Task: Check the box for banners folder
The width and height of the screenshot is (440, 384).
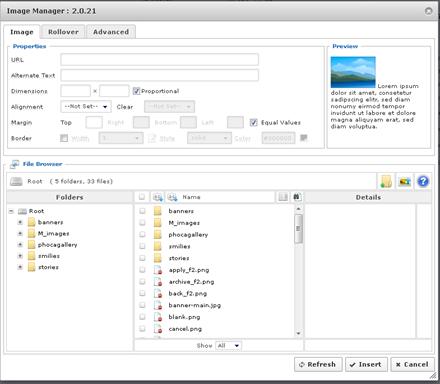Action: [142, 211]
